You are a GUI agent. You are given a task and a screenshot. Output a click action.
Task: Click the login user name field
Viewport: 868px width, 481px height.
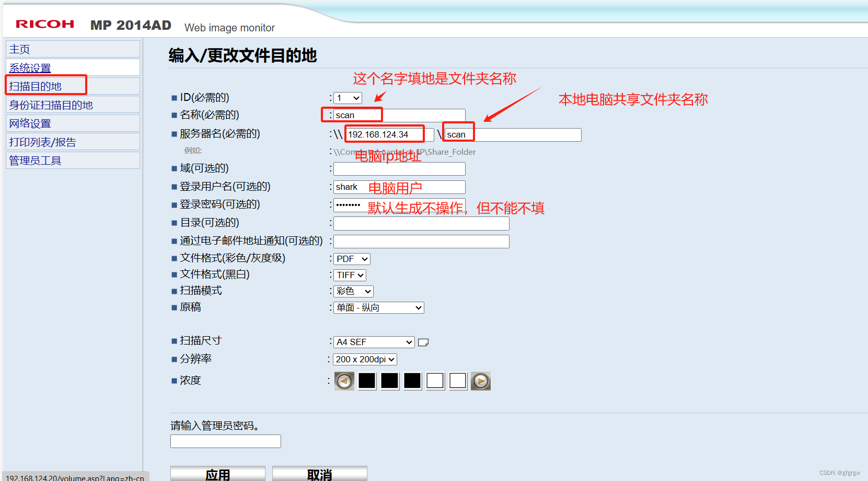(x=399, y=187)
